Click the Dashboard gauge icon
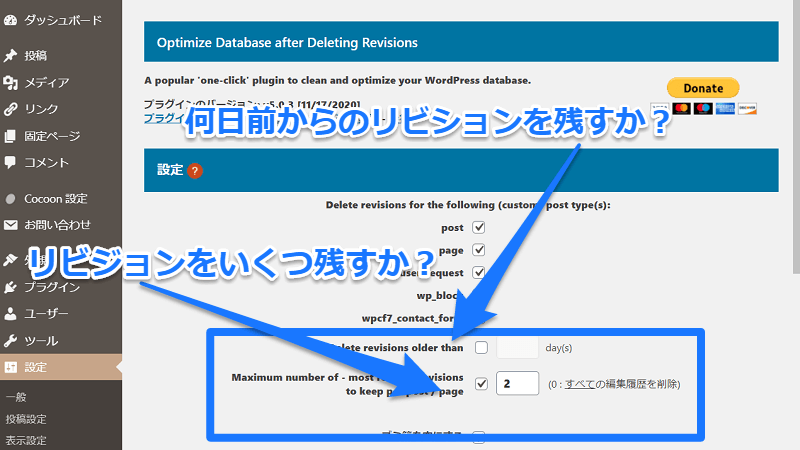The width and height of the screenshot is (800, 450). (x=10, y=20)
